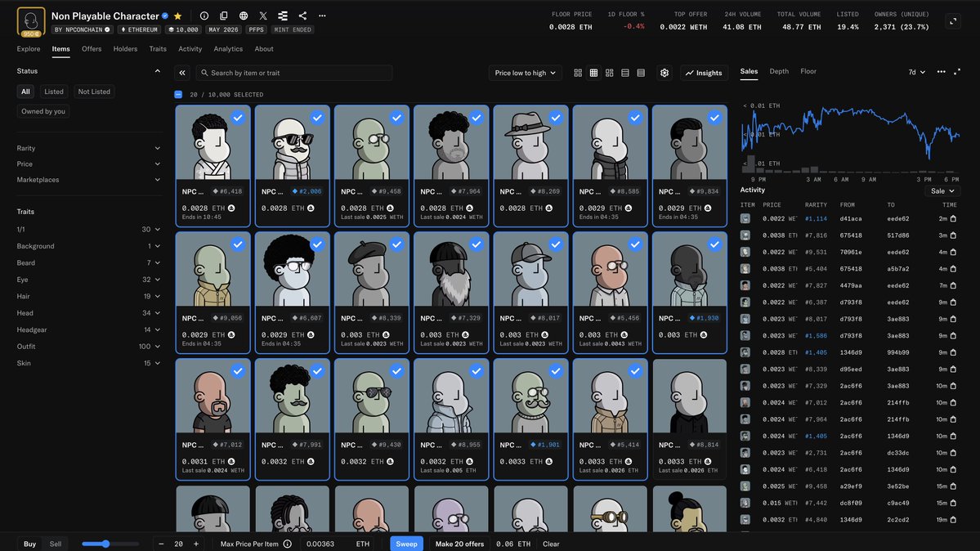980x551 pixels.
Task: Uncheck NPC #9,834 selection
Action: coord(714,118)
